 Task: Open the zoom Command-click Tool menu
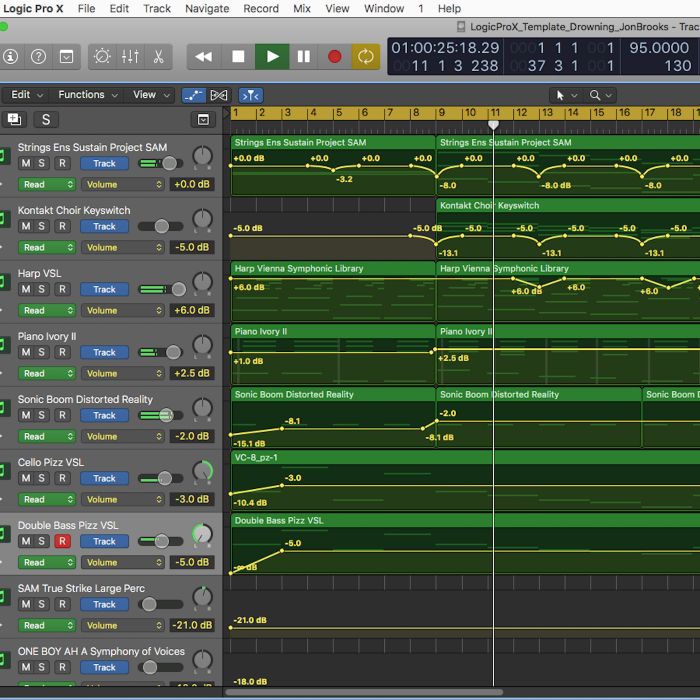pos(600,95)
